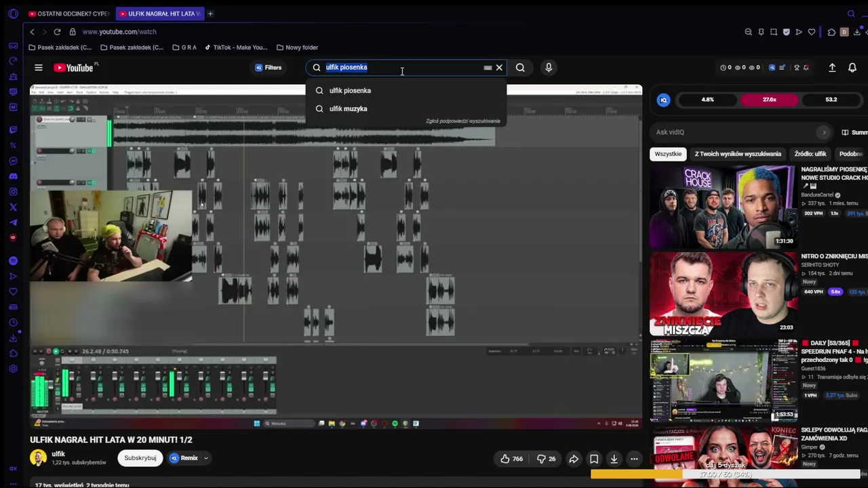Click the vidIQ 53.2 stat pill
Screen dimensions: 868x488
pos(831,100)
